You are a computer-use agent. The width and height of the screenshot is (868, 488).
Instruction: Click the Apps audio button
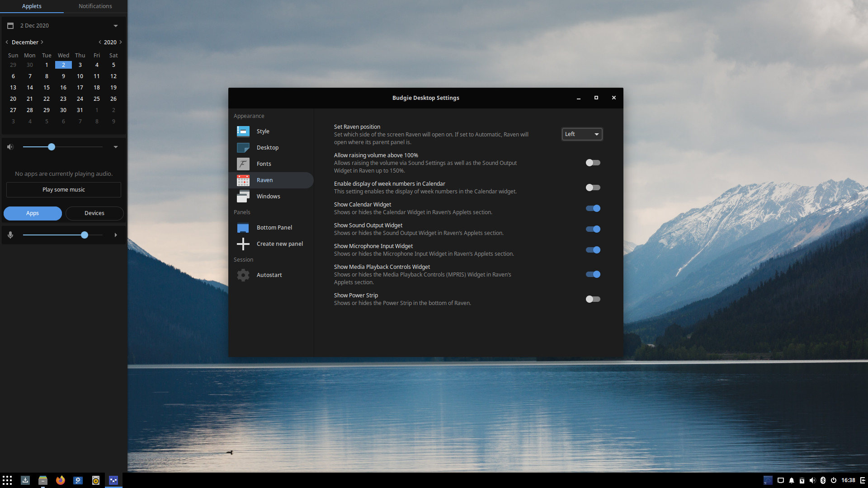coord(33,213)
